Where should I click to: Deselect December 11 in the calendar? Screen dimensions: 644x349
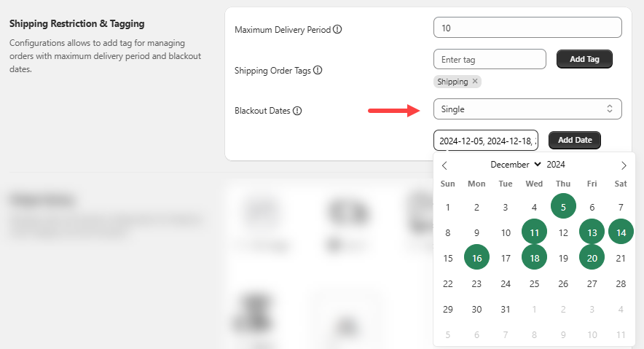coord(534,232)
